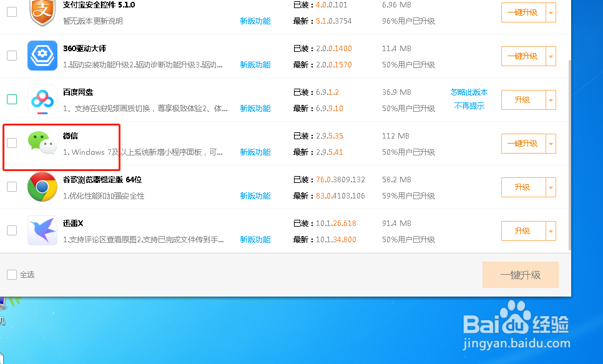This screenshot has height=364, width=603.
Task: Click latest version 2.9.5.41 for 微信
Action: coord(329,152)
